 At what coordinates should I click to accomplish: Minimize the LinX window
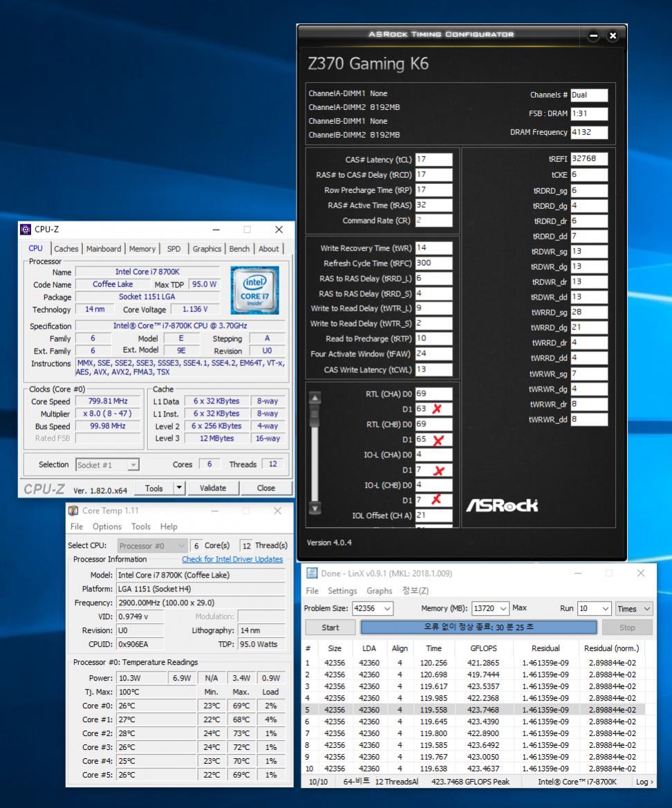(578, 573)
